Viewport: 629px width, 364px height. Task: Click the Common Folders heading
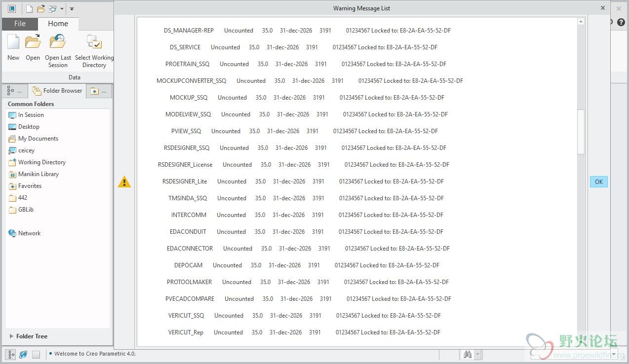click(x=31, y=104)
